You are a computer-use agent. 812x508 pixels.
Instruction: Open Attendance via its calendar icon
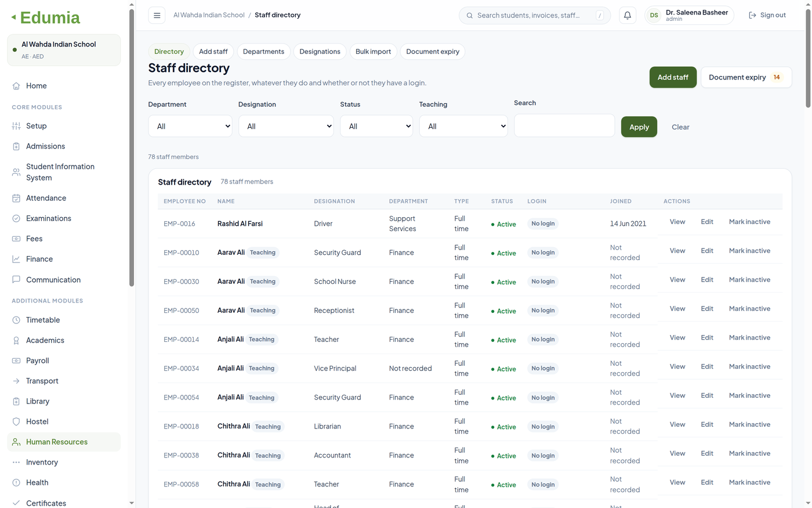coord(16,198)
